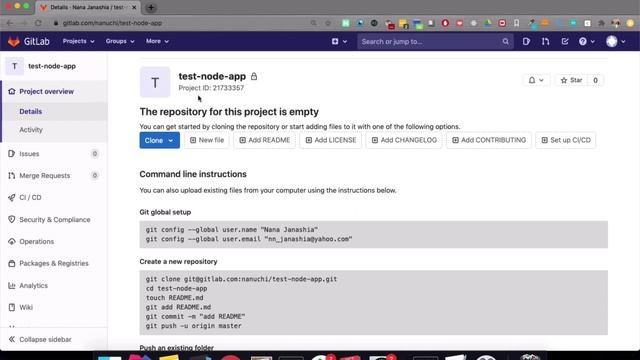Open Analytics in sidebar
This screenshot has width=640, height=360.
tap(33, 286)
